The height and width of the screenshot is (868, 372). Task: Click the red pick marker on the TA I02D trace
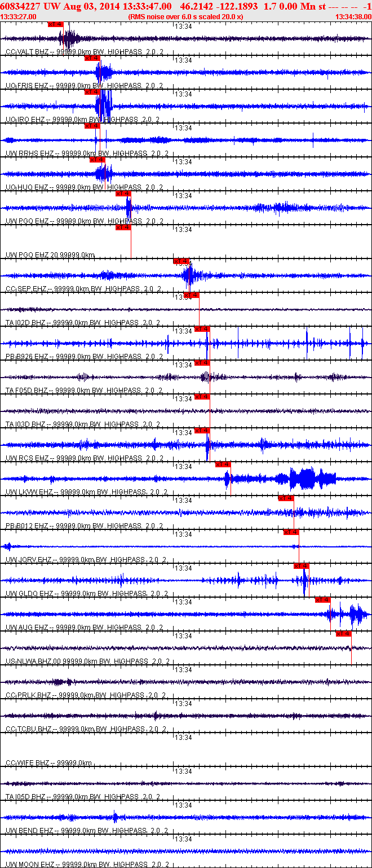tap(191, 295)
